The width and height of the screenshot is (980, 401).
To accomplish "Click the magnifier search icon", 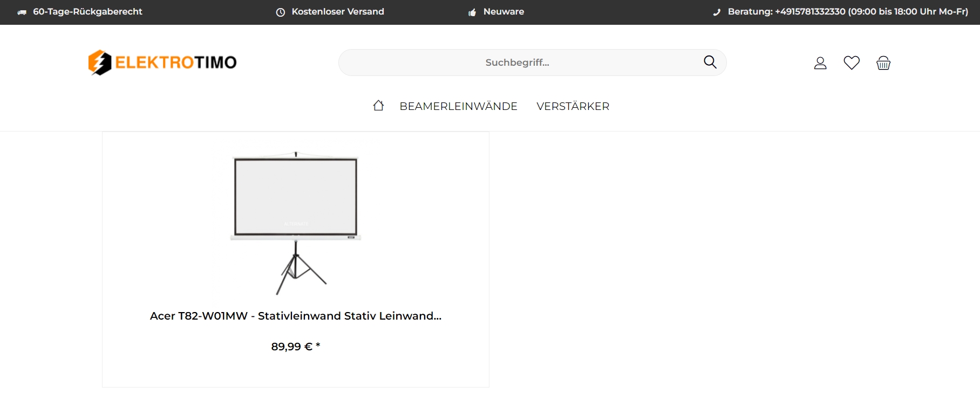I will coord(710,63).
